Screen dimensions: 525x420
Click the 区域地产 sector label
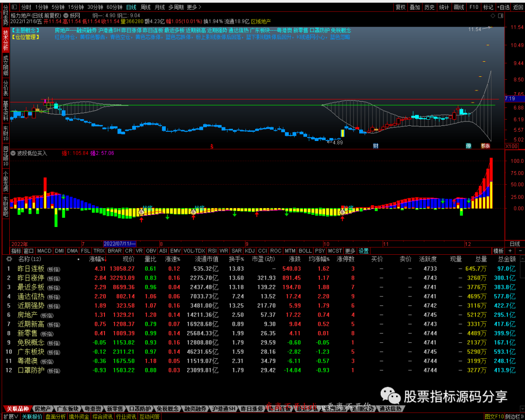click(261, 21)
